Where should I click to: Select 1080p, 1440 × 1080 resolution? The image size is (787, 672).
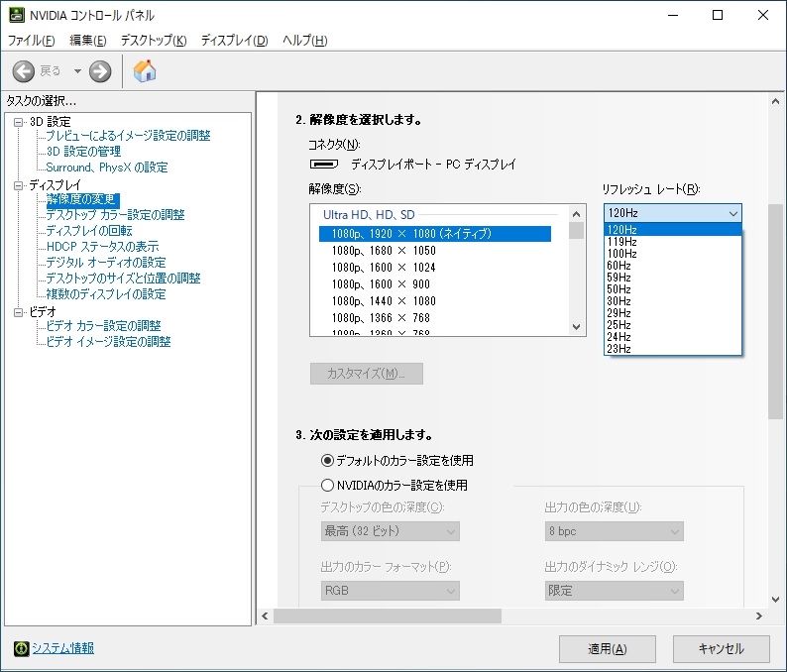point(435,301)
